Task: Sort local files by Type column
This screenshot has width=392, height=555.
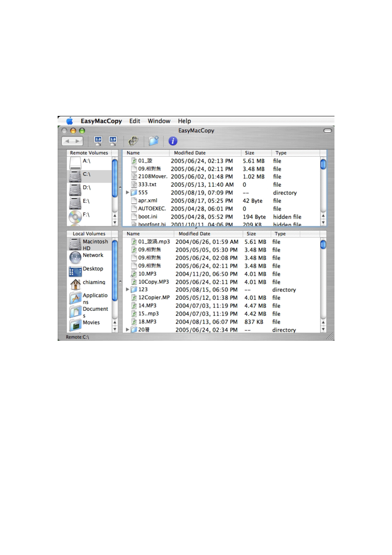Action: point(285,234)
